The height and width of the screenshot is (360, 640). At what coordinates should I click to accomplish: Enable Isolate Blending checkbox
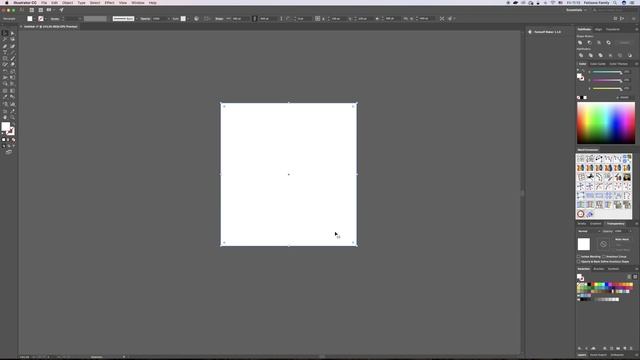pos(578,257)
